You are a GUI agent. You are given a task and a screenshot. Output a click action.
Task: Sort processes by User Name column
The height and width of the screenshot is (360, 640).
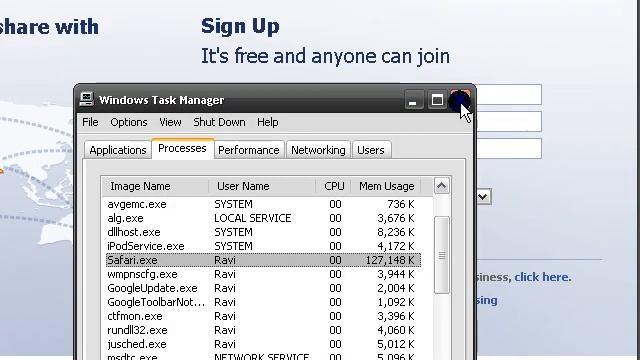pos(262,186)
